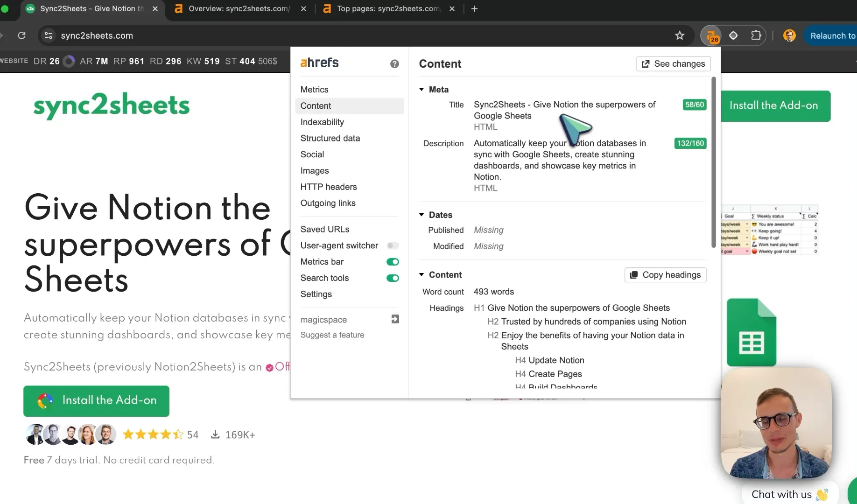This screenshot has width=857, height=504.
Task: Click the ahrefs logo in the panel
Action: point(319,63)
